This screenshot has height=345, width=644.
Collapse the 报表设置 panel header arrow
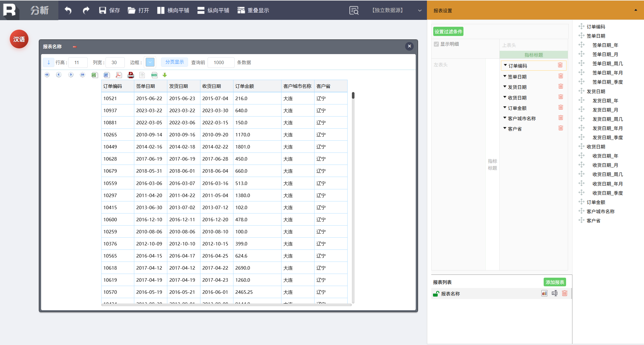[636, 10]
